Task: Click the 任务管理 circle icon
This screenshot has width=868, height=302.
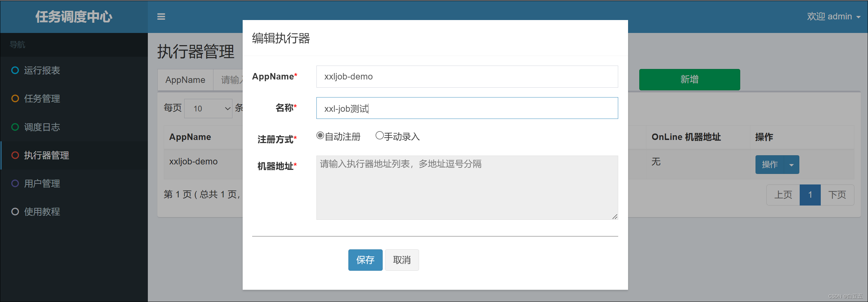Action: tap(15, 99)
